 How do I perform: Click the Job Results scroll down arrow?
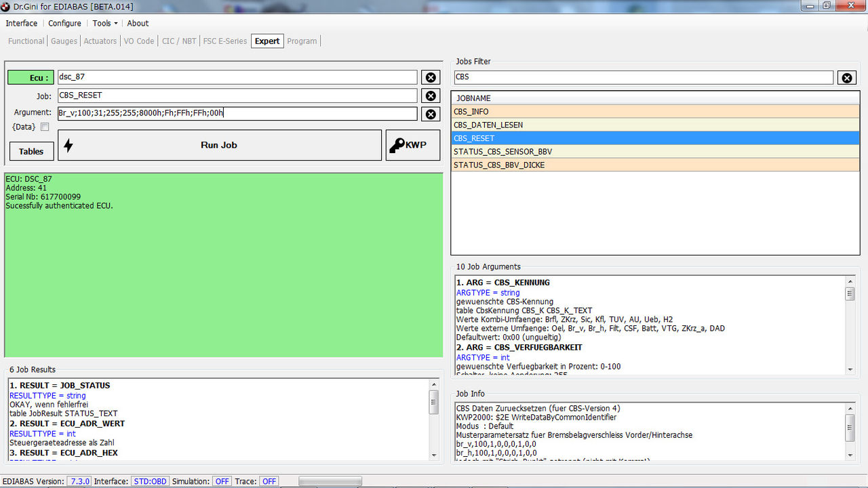434,455
